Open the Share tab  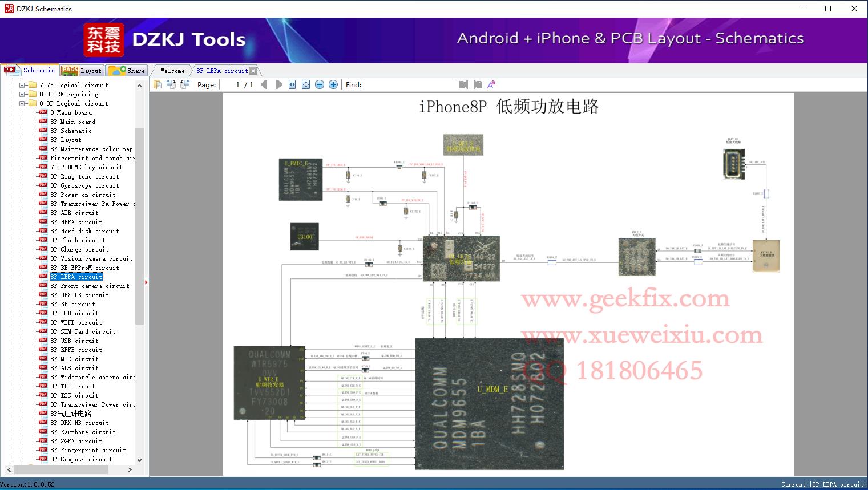[x=127, y=70]
